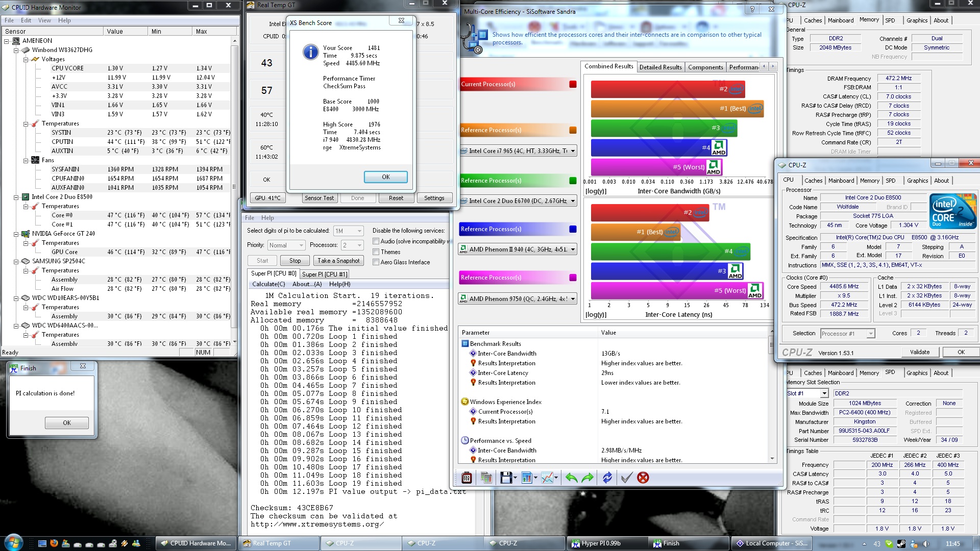Toggle green Reference Processor checkbox
This screenshot has height=551, width=980.
(x=573, y=181)
